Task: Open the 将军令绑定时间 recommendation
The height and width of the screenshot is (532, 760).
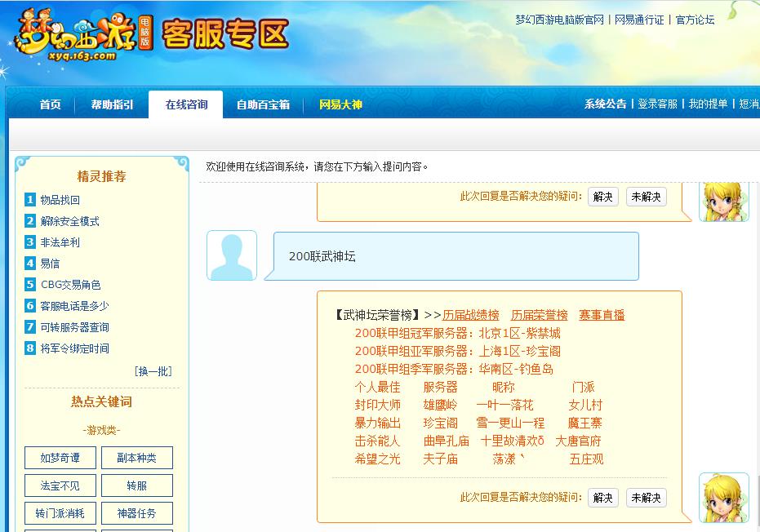Action: point(74,348)
